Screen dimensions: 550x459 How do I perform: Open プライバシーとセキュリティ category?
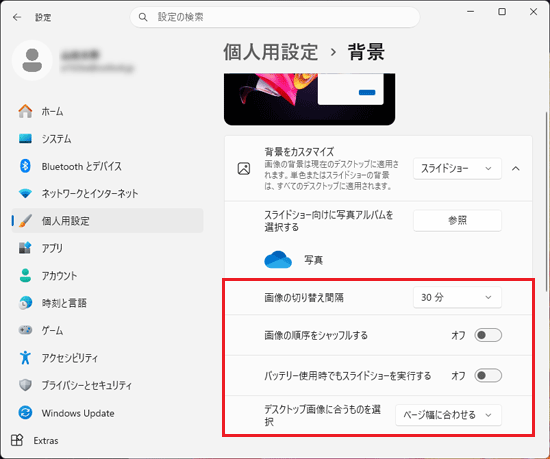pos(107,385)
